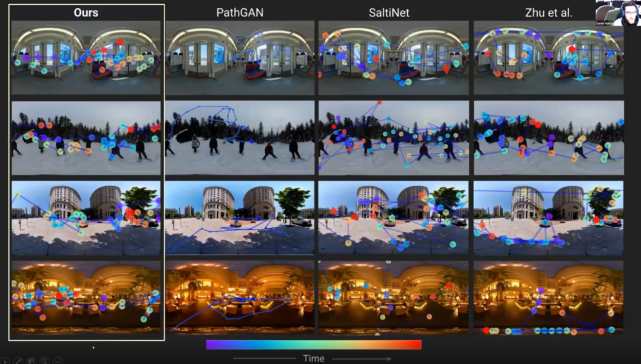Click the "Ours" column heading
This screenshot has width=641, height=364.
(86, 12)
